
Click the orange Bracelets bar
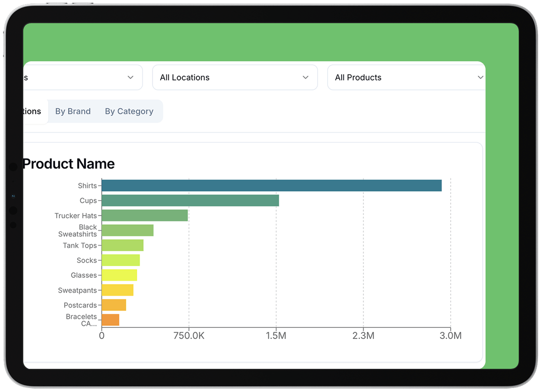pyautogui.click(x=110, y=319)
